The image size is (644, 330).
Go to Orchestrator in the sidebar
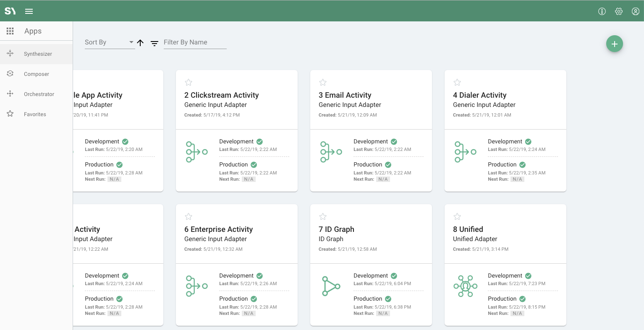click(x=39, y=94)
